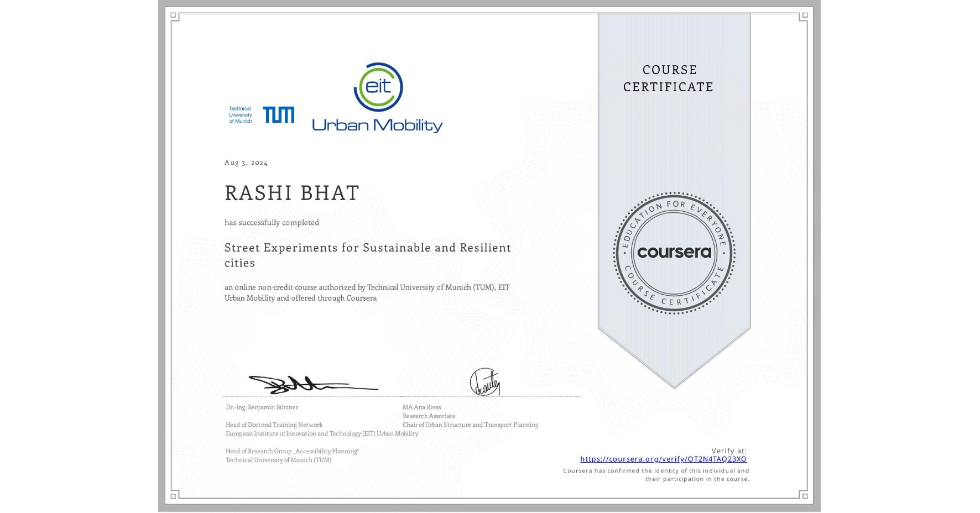Click the EIT green-blue circle mark
Image resolution: width=980 pixels, height=513 pixels.
(x=378, y=86)
